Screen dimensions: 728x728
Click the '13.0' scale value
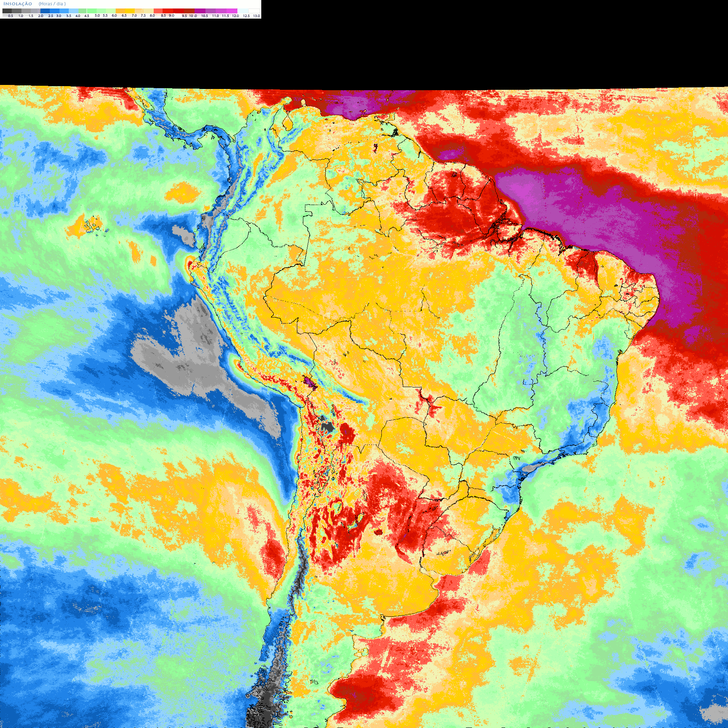[256, 16]
